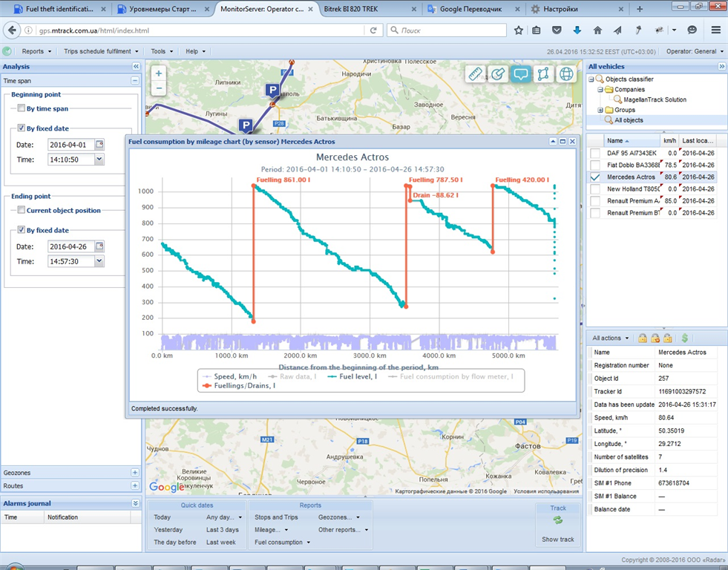Select the ruler measurement tool on map
This screenshot has width=728, height=570.
pos(476,74)
